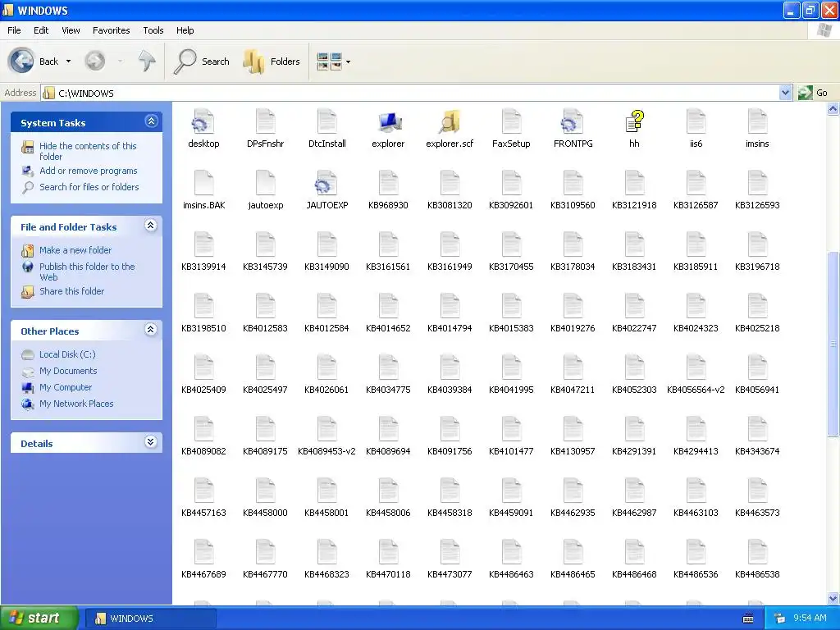840x630 pixels.
Task: Select the iis6 log file icon
Action: coord(696,121)
